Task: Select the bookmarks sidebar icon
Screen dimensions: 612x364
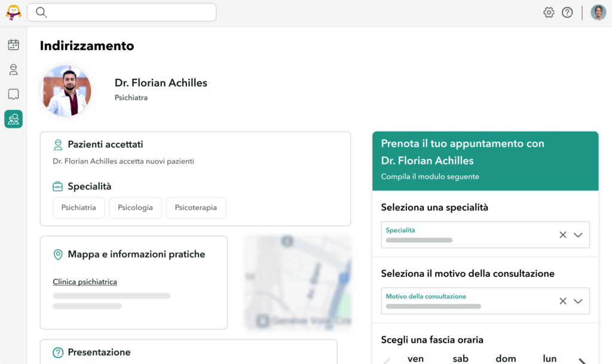Action: 13,94
